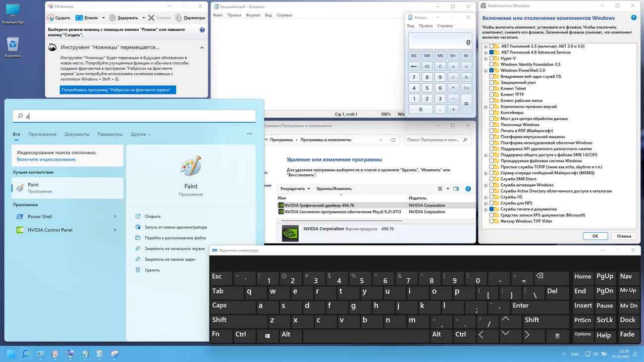Check Служба SMB Direct checkbox
The height and width of the screenshot is (362, 644).
(x=491, y=179)
